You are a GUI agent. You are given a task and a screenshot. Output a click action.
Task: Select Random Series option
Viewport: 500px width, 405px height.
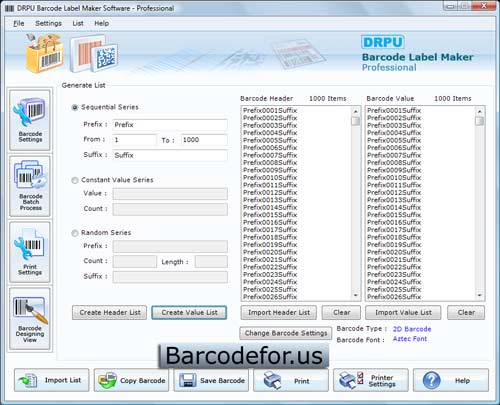75,233
